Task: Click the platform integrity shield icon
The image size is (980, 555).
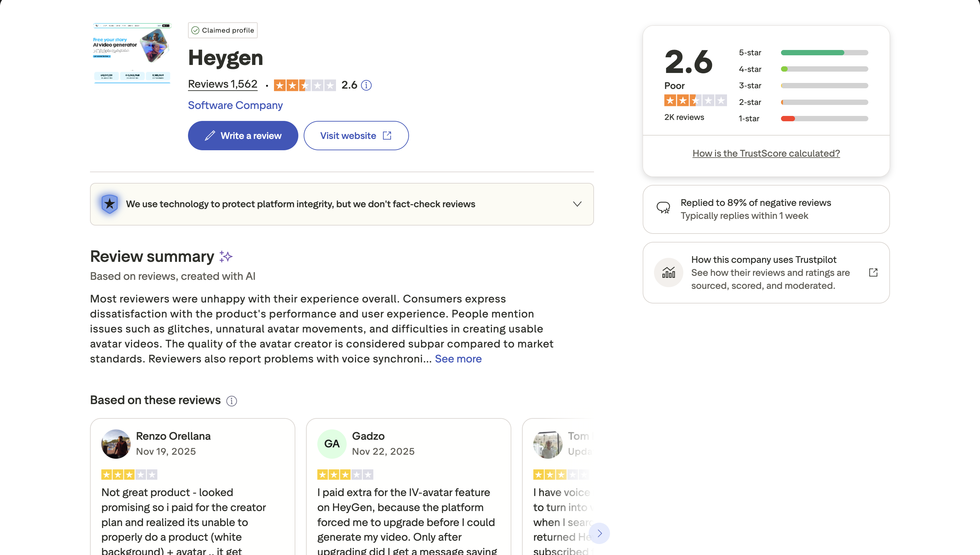Action: (x=109, y=204)
